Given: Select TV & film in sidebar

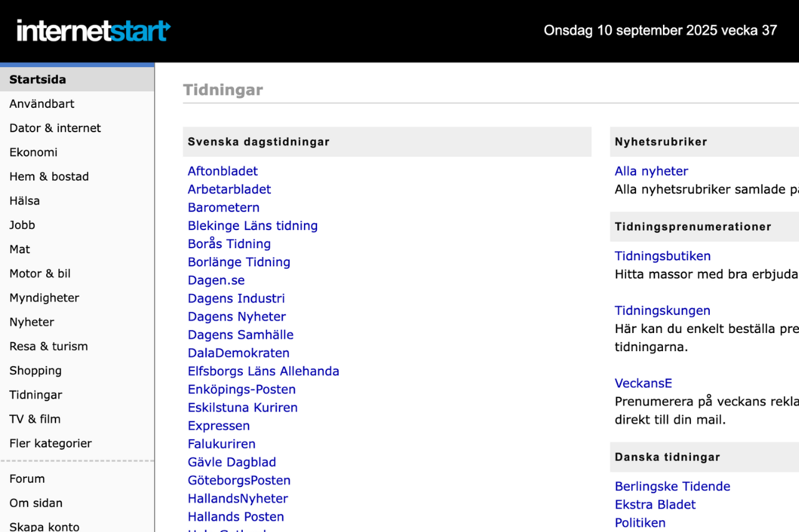Looking at the screenshot, I should (35, 419).
